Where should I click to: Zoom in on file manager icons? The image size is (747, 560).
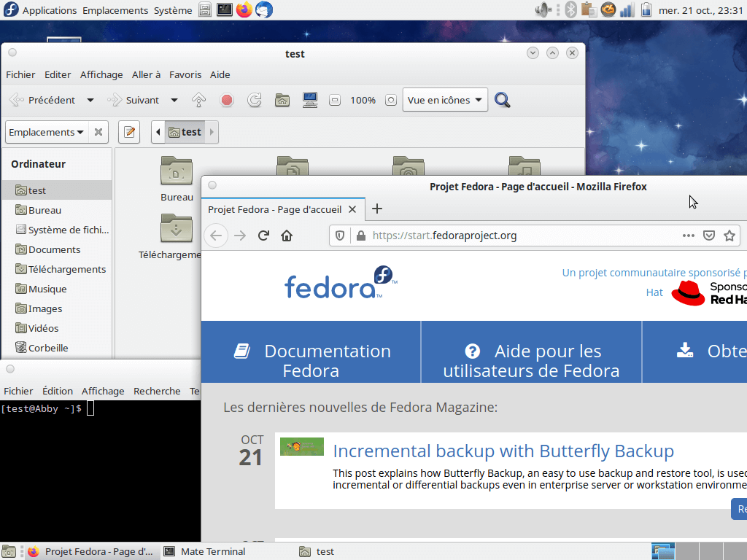point(391,100)
